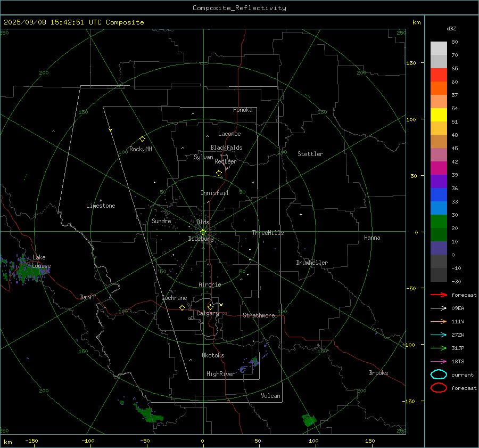Viewport: 479px width, 448px height.
Task: Pick the purple 39 dBZ color swatch
Action: 439,181
